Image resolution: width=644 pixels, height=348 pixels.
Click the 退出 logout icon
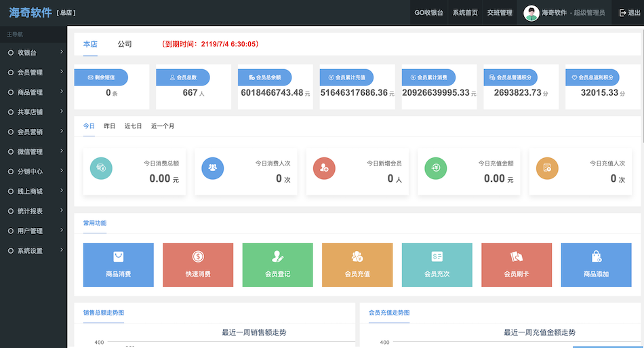pyautogui.click(x=622, y=13)
